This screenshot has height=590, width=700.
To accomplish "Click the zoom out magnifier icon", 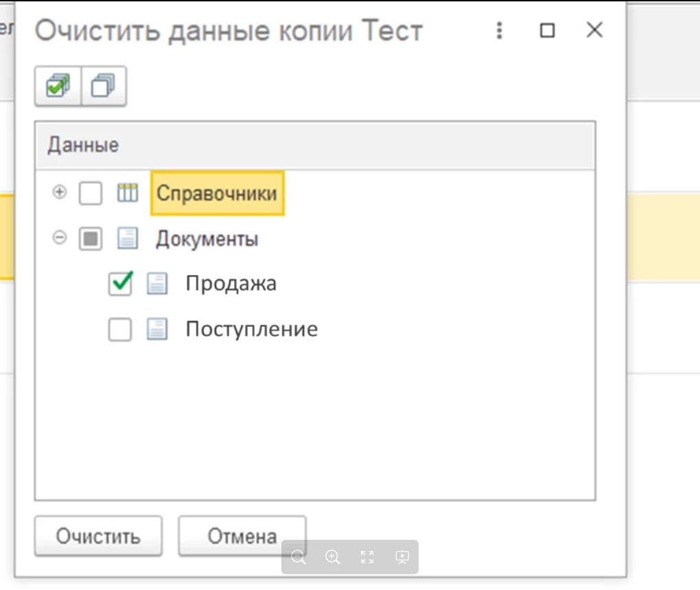I will click(298, 557).
